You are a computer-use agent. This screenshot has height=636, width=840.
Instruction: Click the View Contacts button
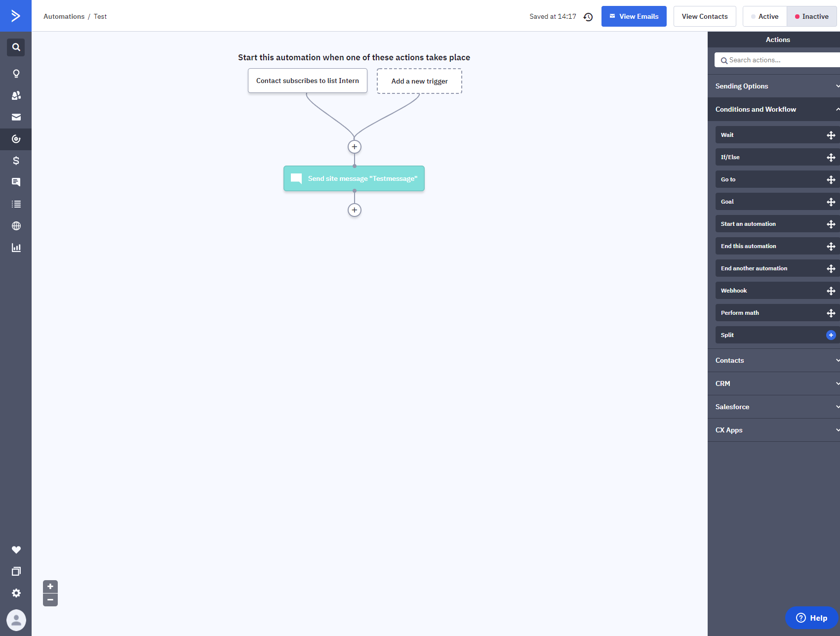coord(705,16)
